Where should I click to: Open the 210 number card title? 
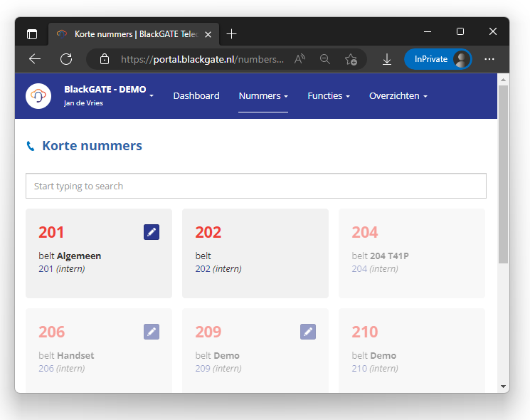click(365, 332)
